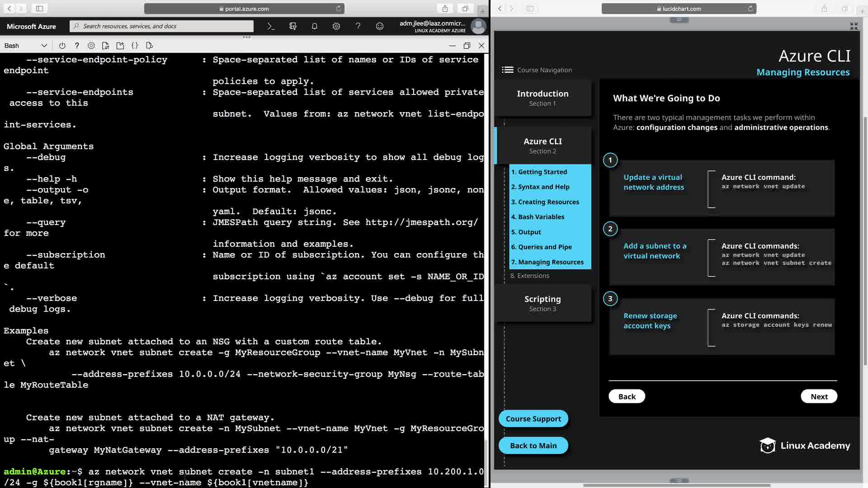Restart Cloud Shell with power icon
Screen dimensions: 868x488
(x=62, y=46)
